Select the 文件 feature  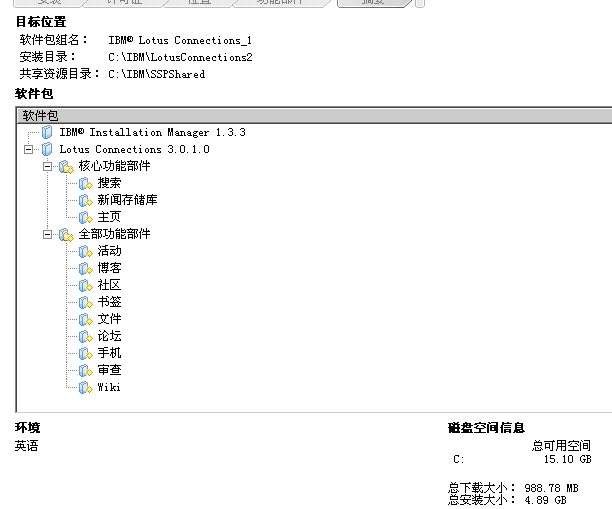tap(109, 319)
